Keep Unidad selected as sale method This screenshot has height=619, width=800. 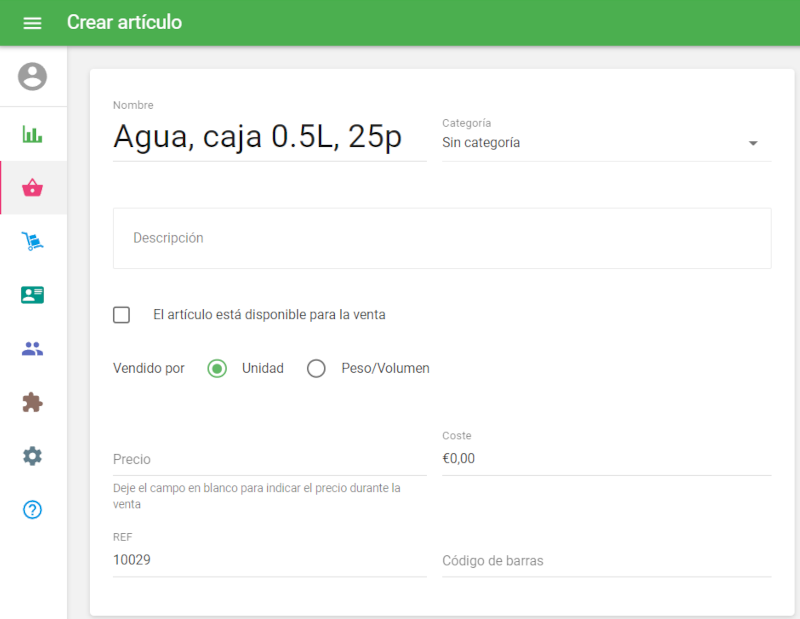click(x=217, y=368)
